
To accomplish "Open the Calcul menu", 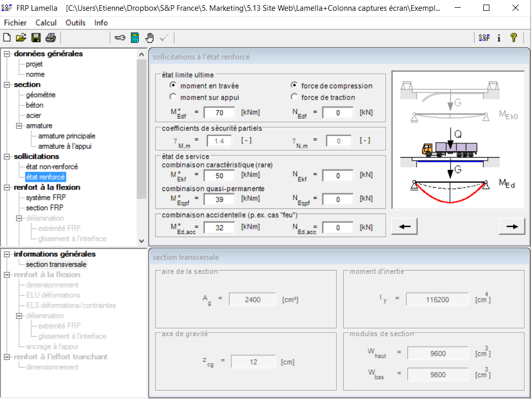I will coord(46,23).
